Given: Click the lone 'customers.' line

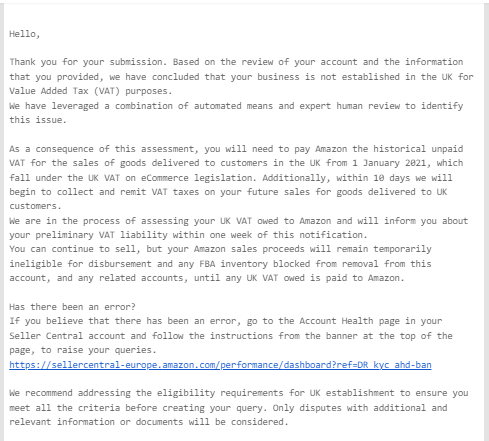Looking at the screenshot, I should [x=35, y=206].
